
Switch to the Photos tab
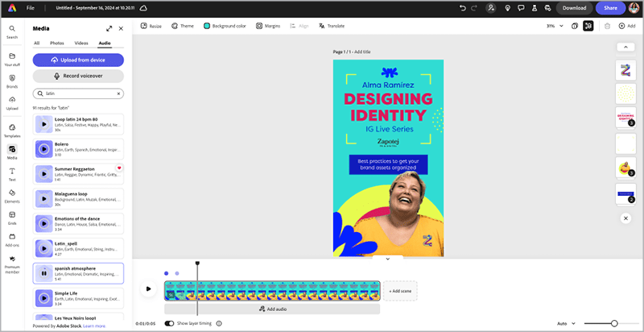tap(57, 43)
